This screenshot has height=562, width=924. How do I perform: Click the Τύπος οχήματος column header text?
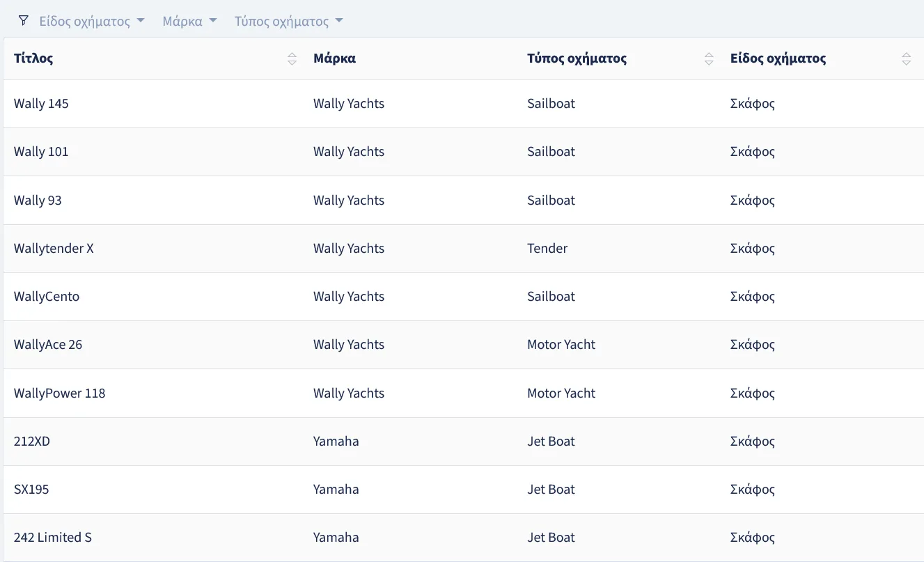pyautogui.click(x=577, y=58)
